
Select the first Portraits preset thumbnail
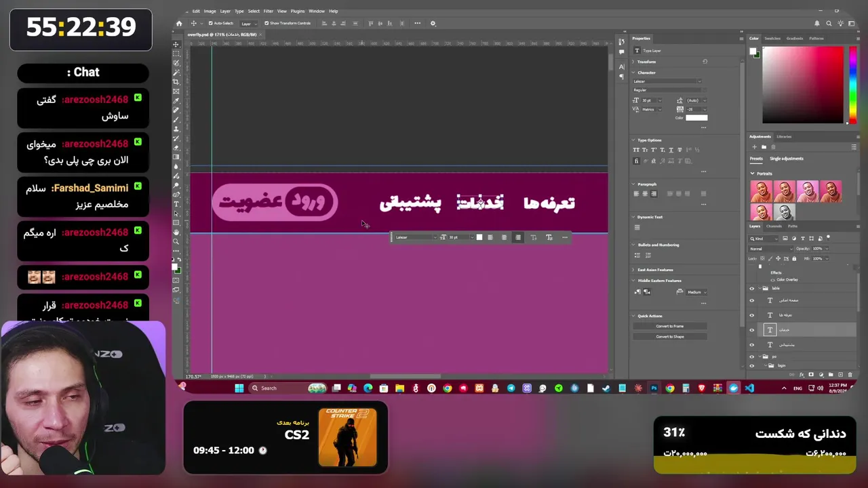761,190
